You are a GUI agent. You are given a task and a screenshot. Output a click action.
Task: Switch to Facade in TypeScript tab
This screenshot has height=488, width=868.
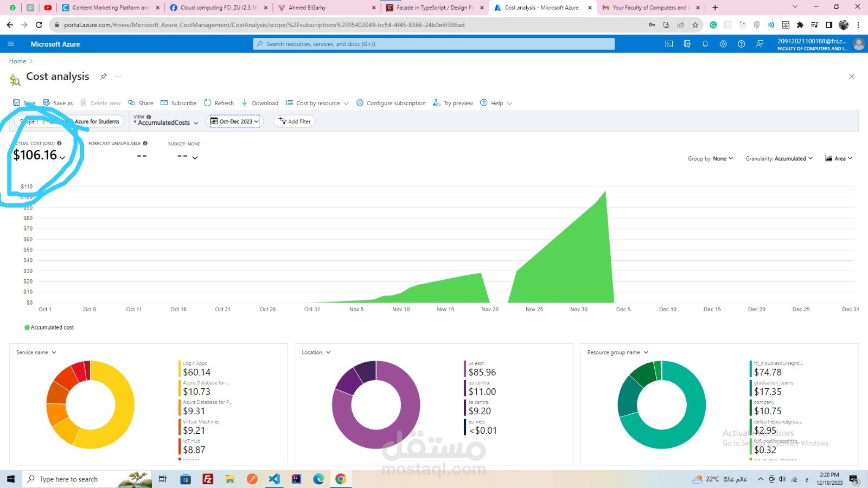[435, 8]
